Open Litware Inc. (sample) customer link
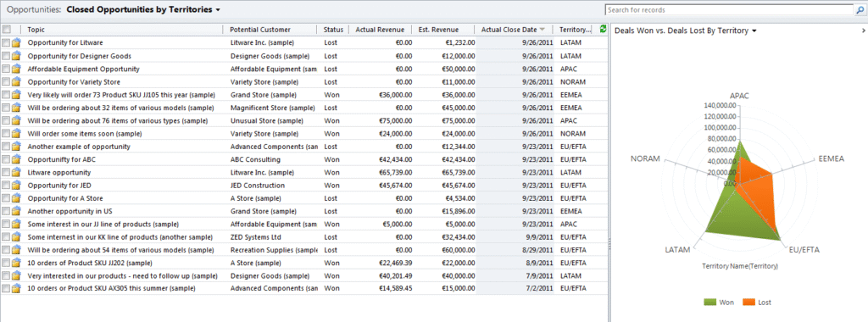The width and height of the screenshot is (868, 322). point(262,42)
